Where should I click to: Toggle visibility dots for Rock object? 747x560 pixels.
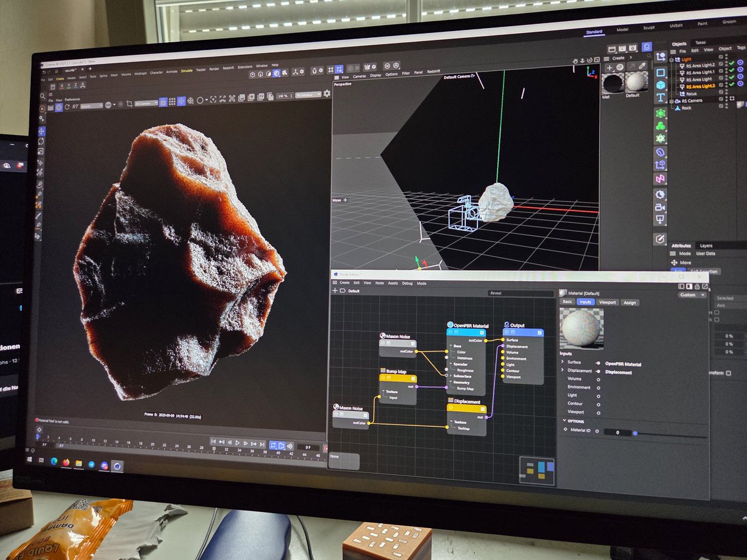tap(726, 106)
